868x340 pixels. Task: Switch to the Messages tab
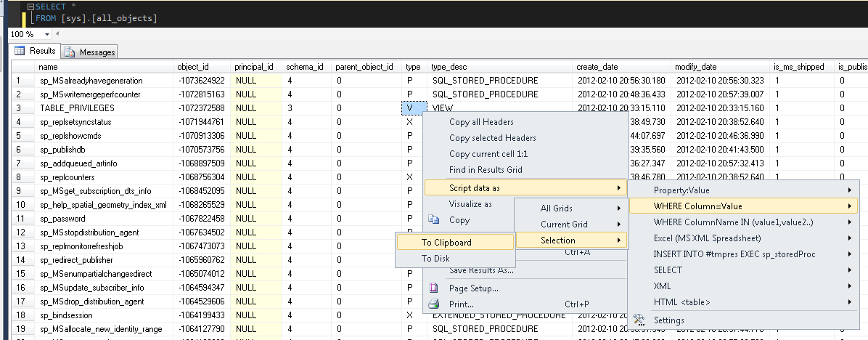click(90, 52)
